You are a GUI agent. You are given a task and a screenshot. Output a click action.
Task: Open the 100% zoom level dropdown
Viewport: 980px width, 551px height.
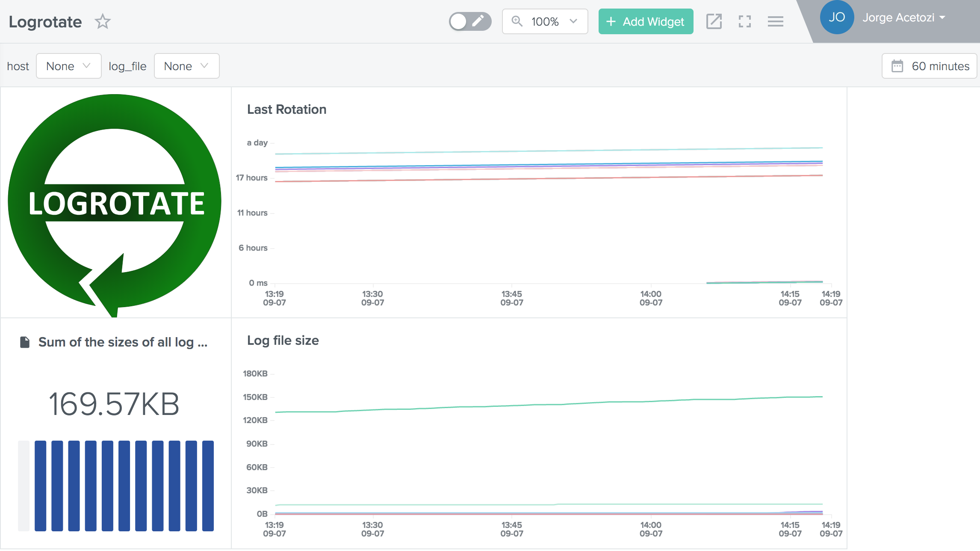[x=545, y=21]
